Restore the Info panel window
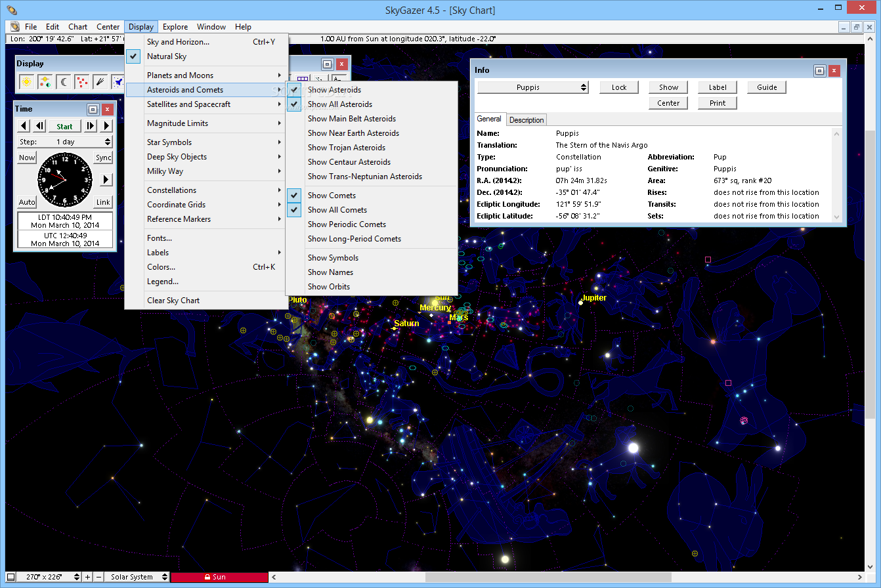 pyautogui.click(x=819, y=70)
